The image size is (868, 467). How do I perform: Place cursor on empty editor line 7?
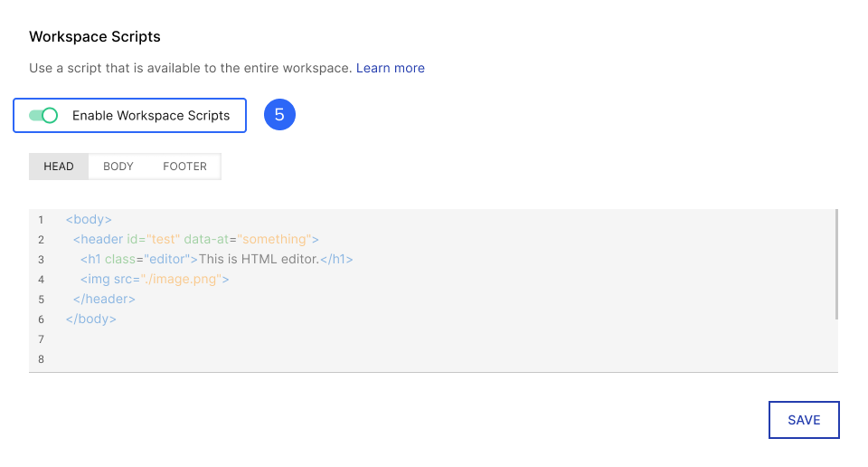pyautogui.click(x=432, y=339)
